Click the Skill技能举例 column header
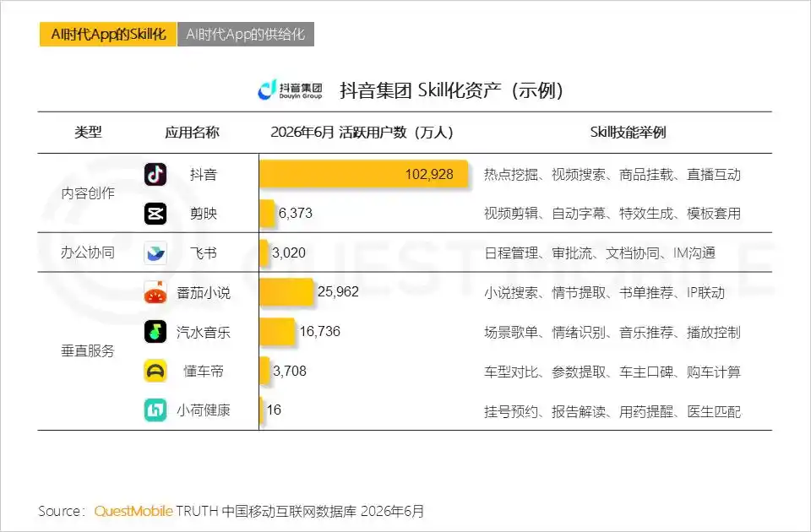The image size is (811, 532). coord(628,133)
